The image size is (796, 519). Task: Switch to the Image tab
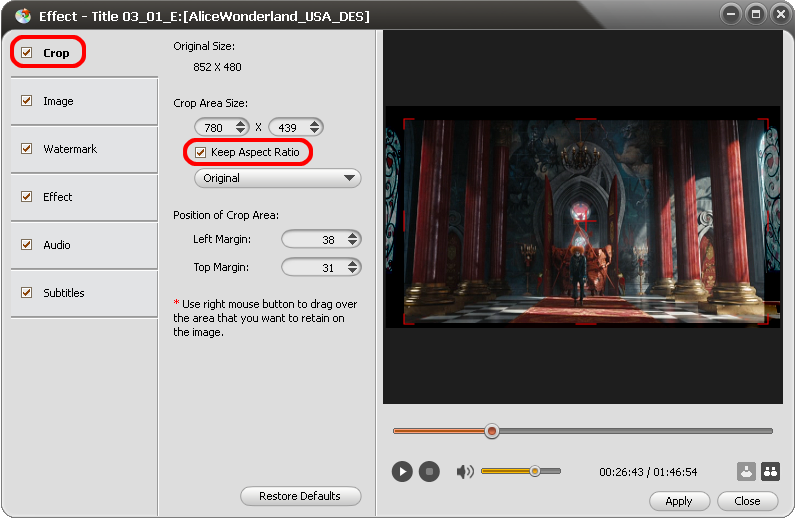(x=84, y=101)
